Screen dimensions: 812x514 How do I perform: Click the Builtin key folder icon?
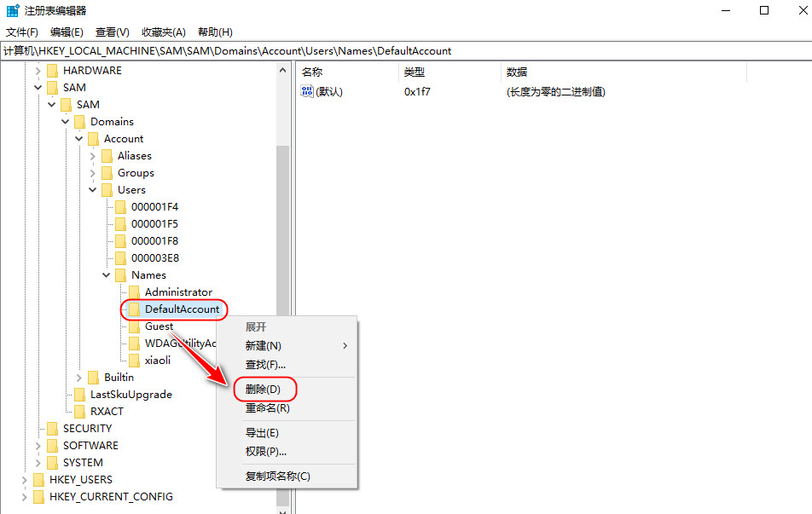pyautogui.click(x=96, y=378)
